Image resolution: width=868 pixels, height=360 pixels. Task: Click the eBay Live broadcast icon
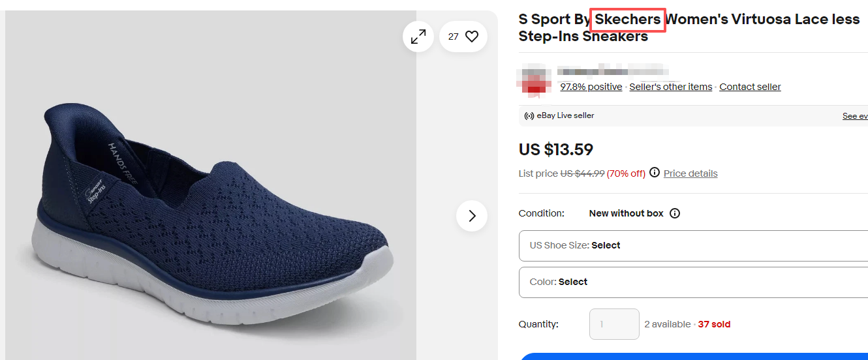529,116
